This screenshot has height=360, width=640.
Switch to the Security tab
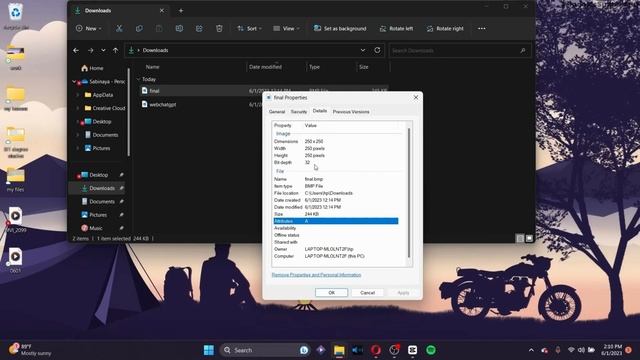299,112
